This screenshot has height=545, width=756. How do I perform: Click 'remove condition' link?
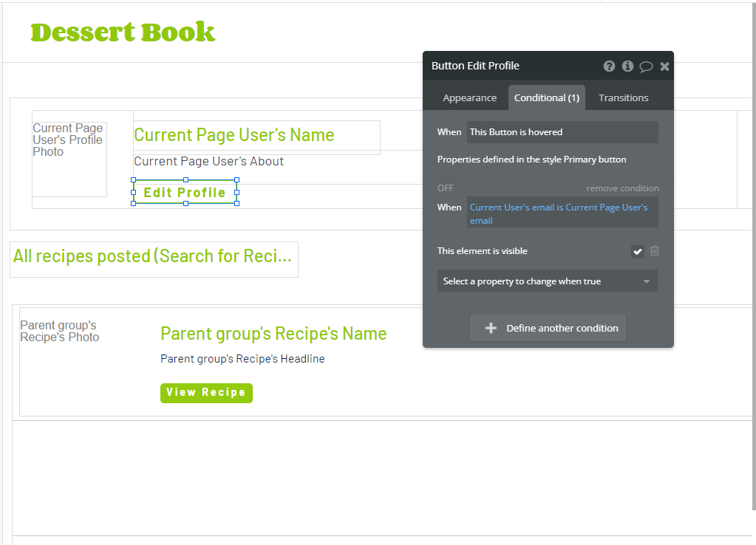click(622, 188)
